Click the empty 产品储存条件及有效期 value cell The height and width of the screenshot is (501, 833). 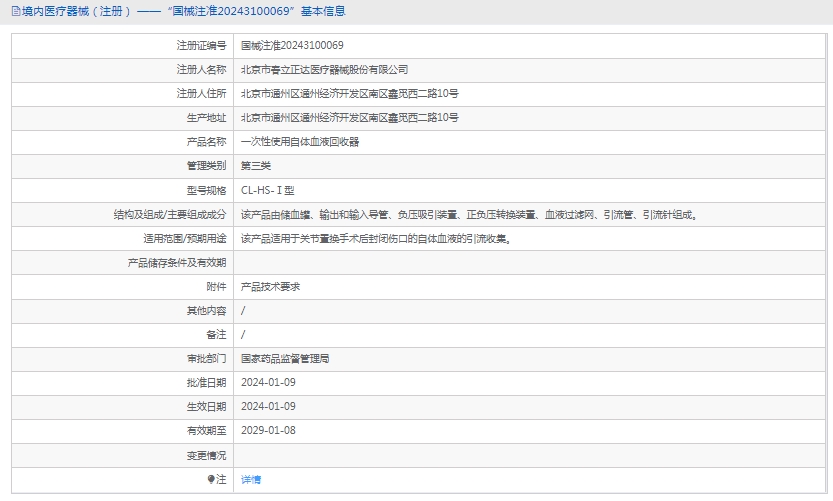tap(530, 262)
